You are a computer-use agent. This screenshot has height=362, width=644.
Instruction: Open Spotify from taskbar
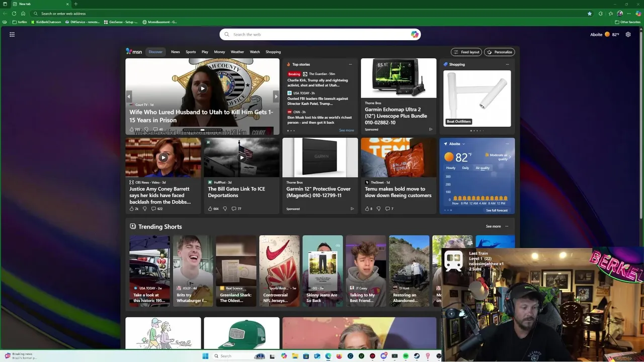[x=406, y=356]
